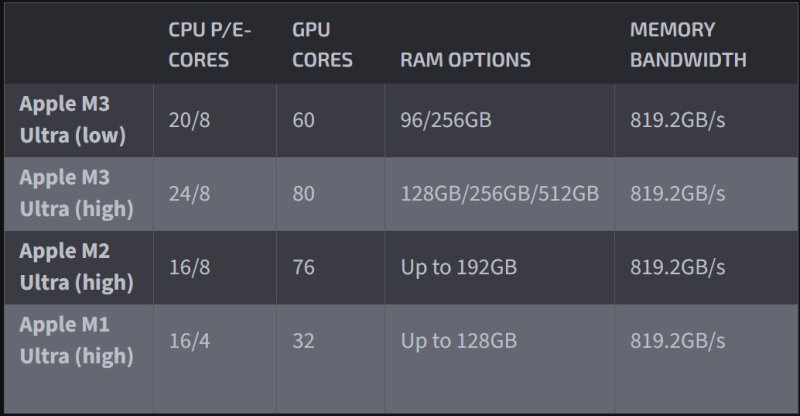The image size is (800, 416).
Task: Click the Up to 128GB cell
Action: [458, 341]
